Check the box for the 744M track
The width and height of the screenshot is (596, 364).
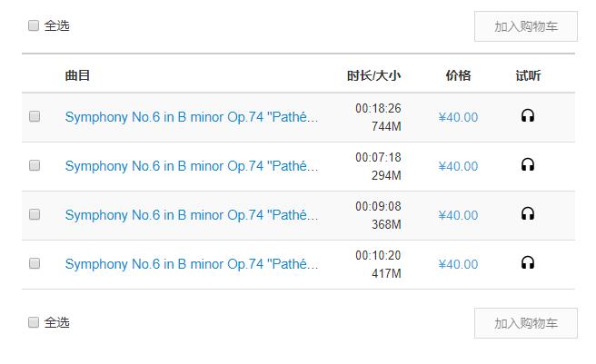tap(35, 116)
